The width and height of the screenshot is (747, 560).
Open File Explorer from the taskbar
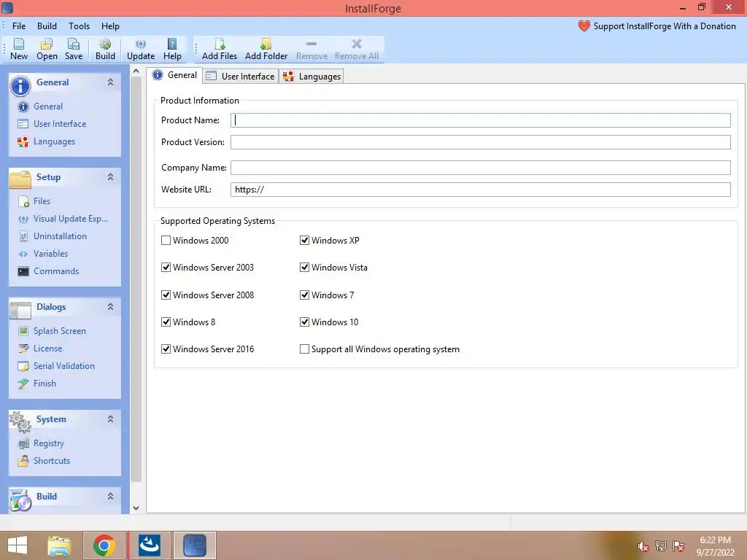59,545
